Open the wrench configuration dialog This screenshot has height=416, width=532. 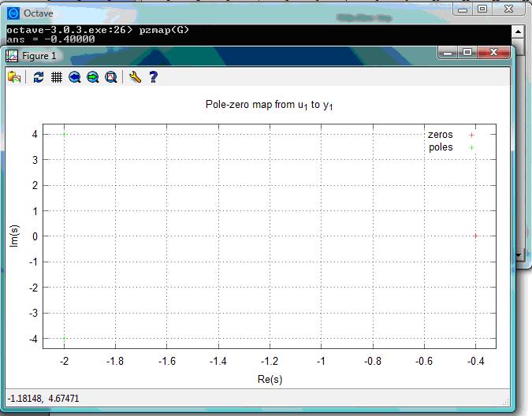tap(135, 77)
